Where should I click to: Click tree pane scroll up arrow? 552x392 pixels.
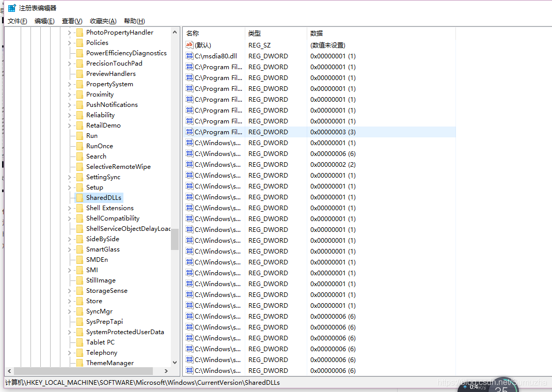click(x=175, y=32)
